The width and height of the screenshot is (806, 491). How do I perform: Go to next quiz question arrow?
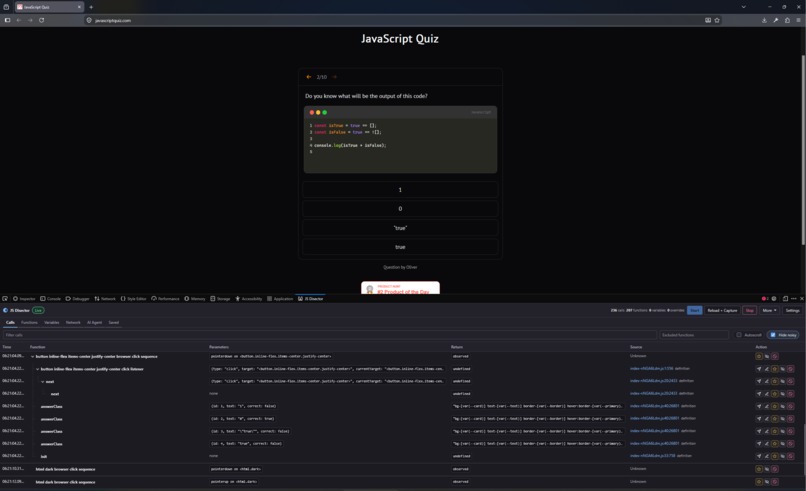coord(335,77)
